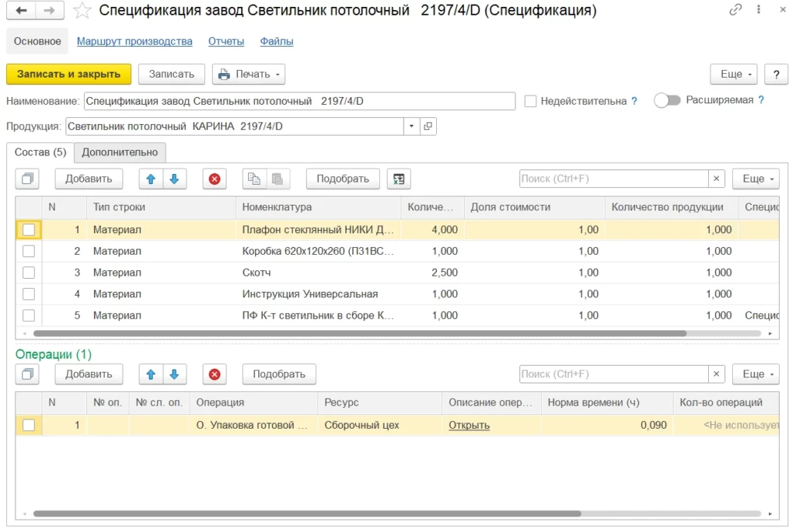The height and width of the screenshot is (532, 796).
Task: Click Подобрать in Состав toolbar
Action: [x=343, y=179]
